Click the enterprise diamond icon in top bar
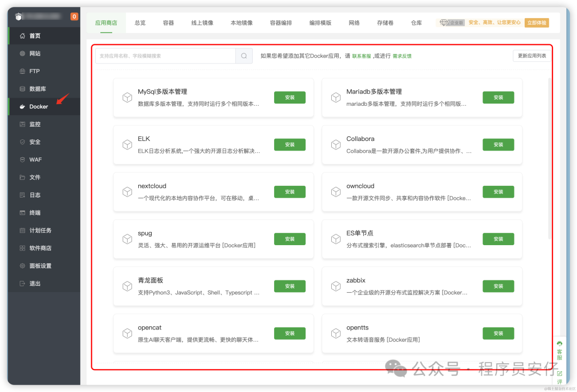 pos(444,22)
